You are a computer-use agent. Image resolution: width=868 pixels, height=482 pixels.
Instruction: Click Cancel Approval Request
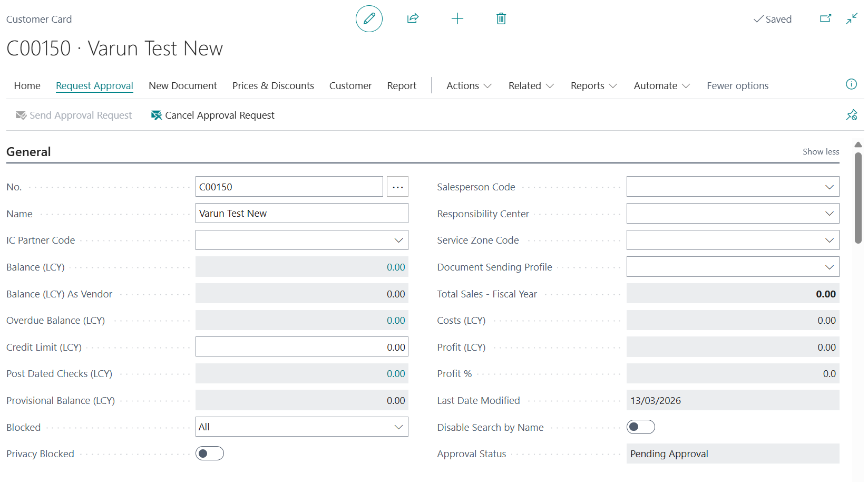(213, 115)
